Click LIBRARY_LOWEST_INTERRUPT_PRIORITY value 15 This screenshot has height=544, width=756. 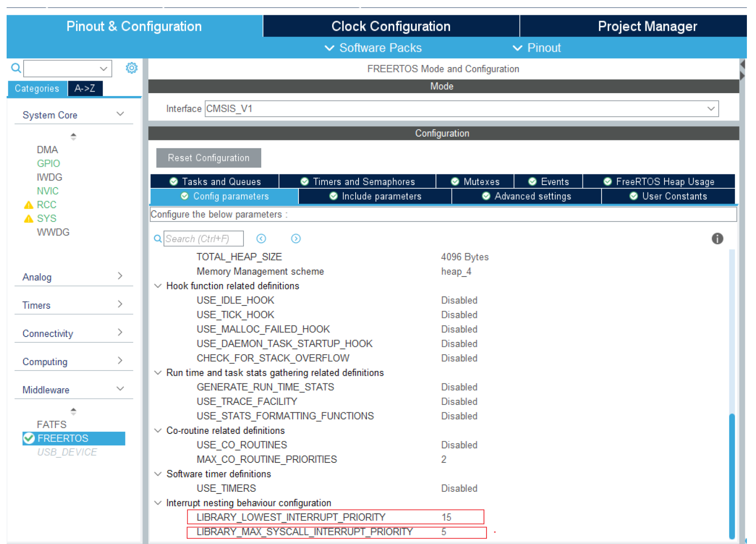click(x=446, y=517)
